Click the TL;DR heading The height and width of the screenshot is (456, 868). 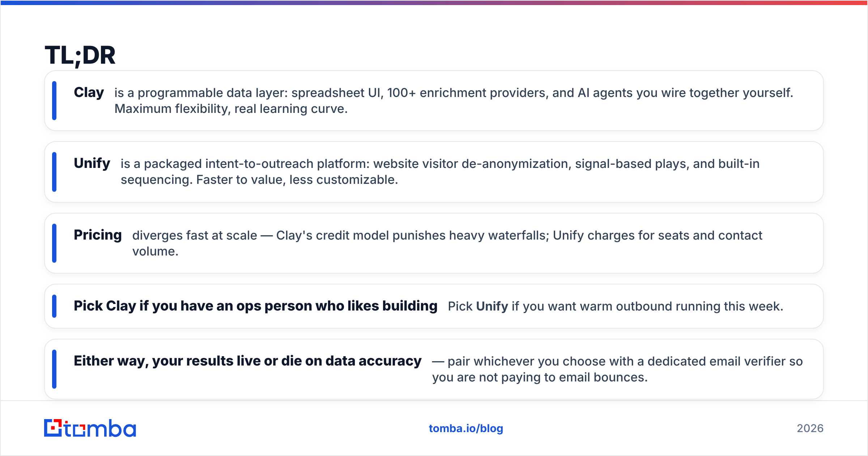(80, 56)
